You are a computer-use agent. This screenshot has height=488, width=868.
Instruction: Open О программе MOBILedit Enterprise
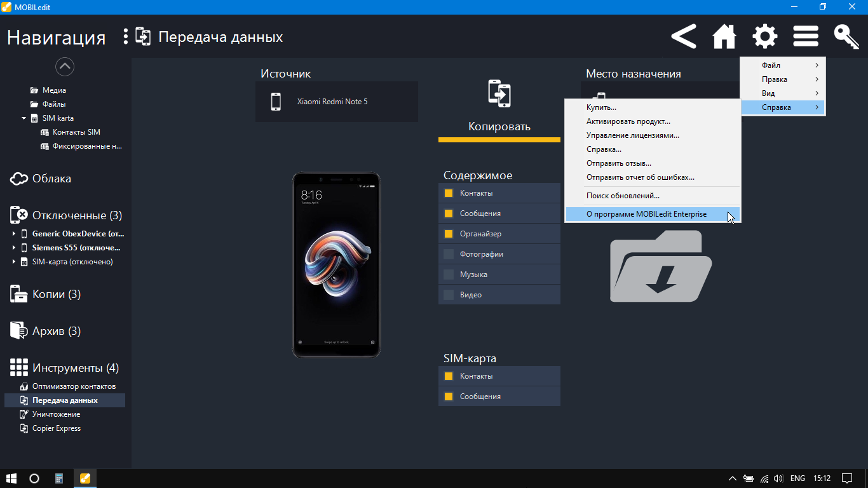[x=653, y=214]
